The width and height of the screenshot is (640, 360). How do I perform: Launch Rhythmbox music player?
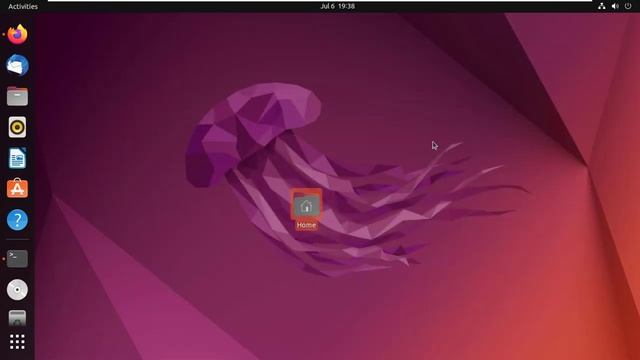click(x=17, y=127)
